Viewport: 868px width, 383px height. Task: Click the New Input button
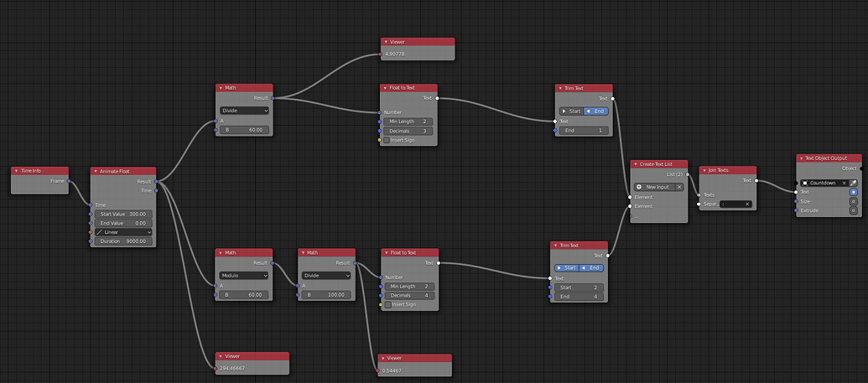click(x=654, y=187)
